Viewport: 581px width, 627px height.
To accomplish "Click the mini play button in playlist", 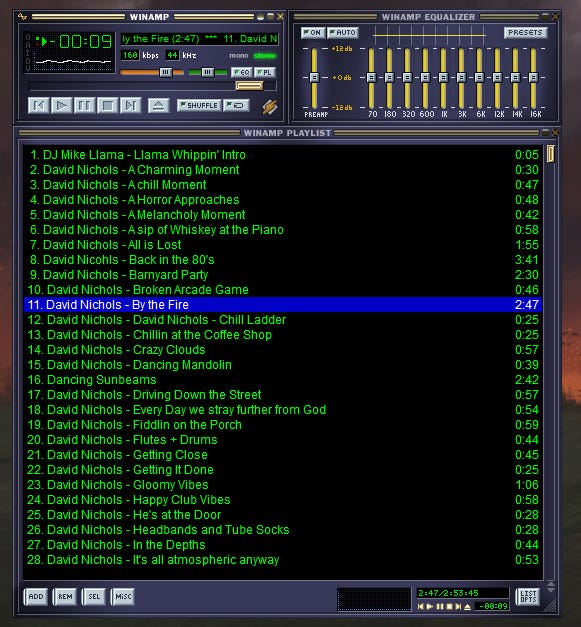I will coord(430,607).
